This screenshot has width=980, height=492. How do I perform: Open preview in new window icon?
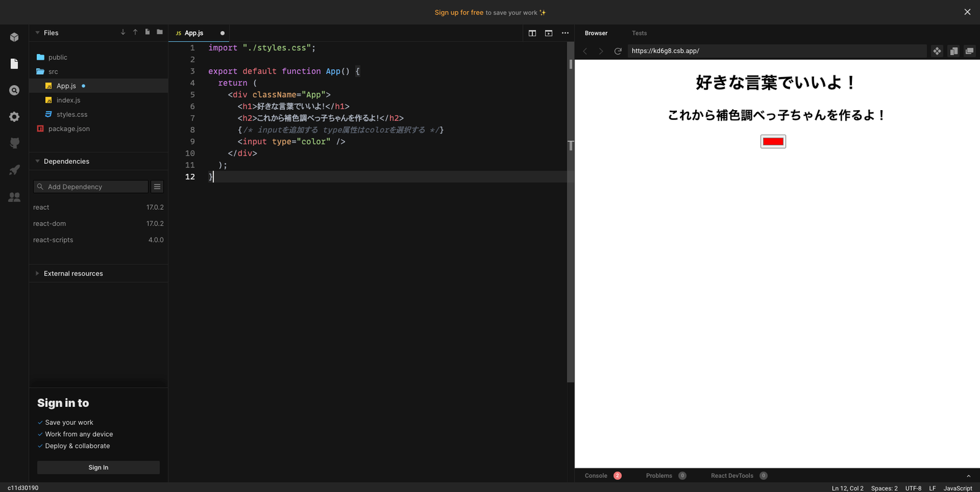[970, 51]
